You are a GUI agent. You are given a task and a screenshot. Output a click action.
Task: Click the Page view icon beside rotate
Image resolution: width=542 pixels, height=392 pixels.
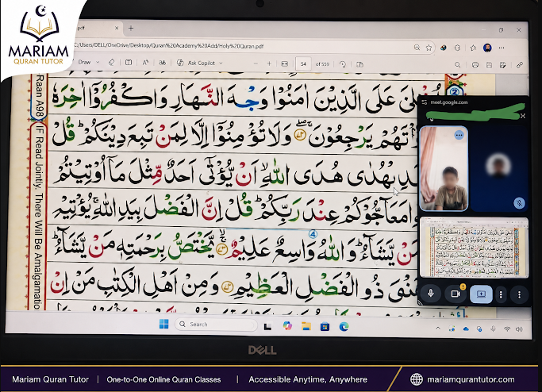pos(359,64)
